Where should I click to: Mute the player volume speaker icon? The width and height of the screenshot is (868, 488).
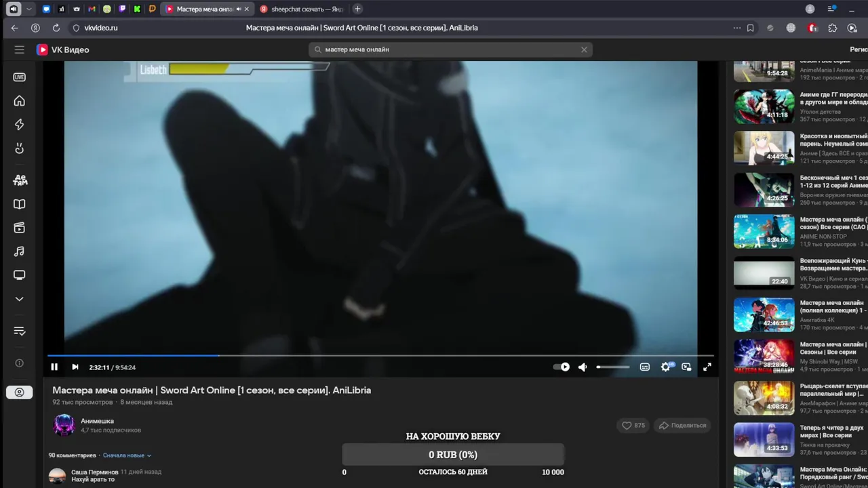(583, 367)
